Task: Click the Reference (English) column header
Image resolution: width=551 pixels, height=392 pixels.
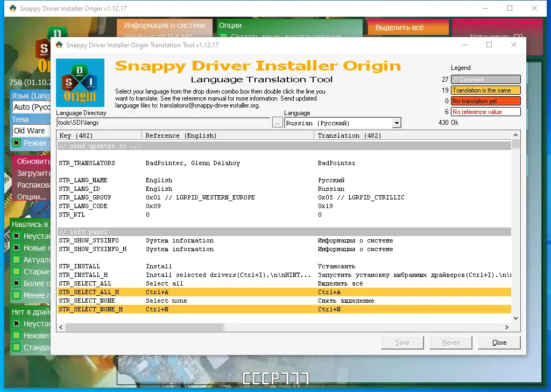Action: (x=228, y=135)
